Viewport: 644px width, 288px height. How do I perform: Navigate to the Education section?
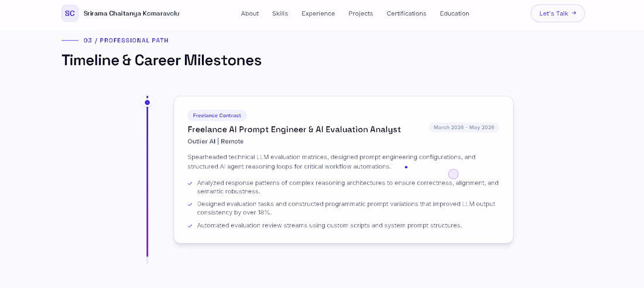pyautogui.click(x=455, y=13)
